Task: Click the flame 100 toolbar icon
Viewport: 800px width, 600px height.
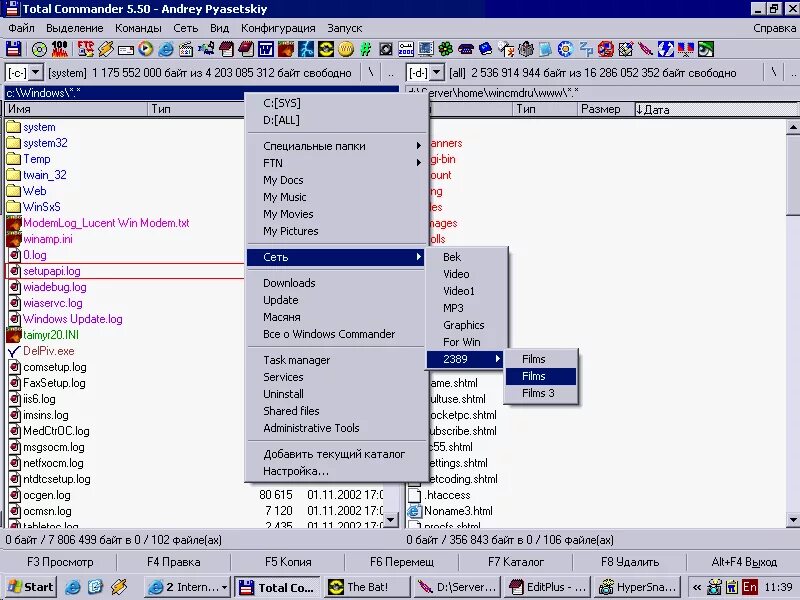Action: pos(59,49)
